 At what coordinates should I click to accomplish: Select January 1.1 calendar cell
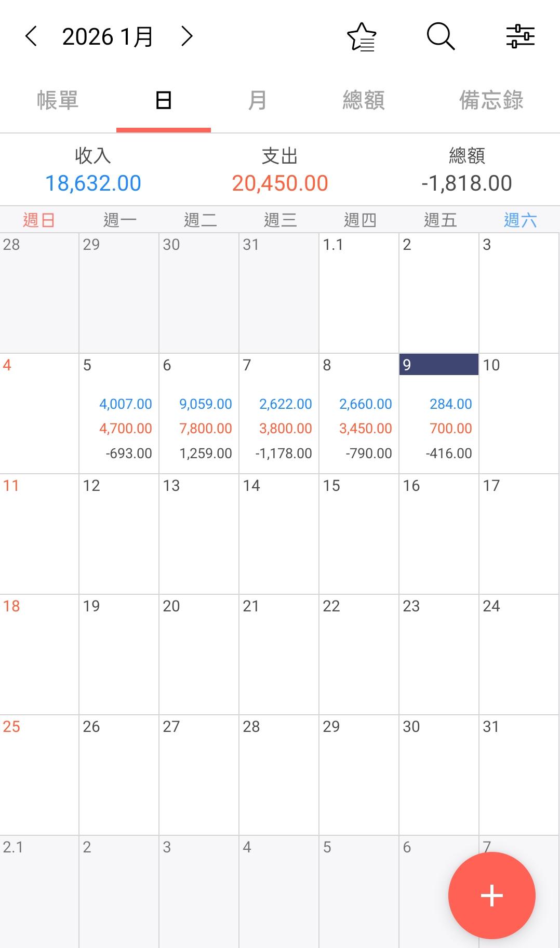[359, 293]
